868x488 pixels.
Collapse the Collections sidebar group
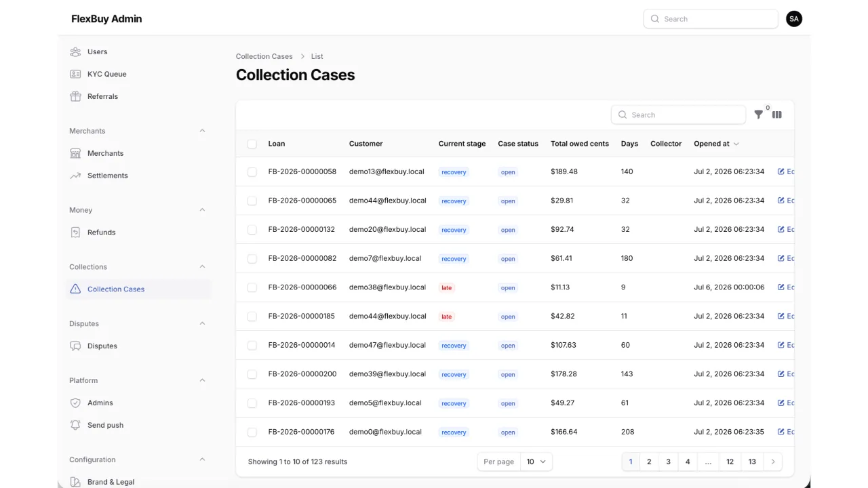[202, 267]
